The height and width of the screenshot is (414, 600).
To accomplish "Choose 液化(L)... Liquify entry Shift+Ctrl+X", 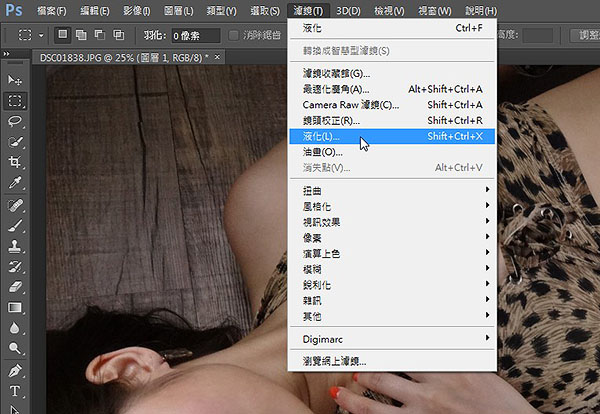I will click(x=392, y=136).
